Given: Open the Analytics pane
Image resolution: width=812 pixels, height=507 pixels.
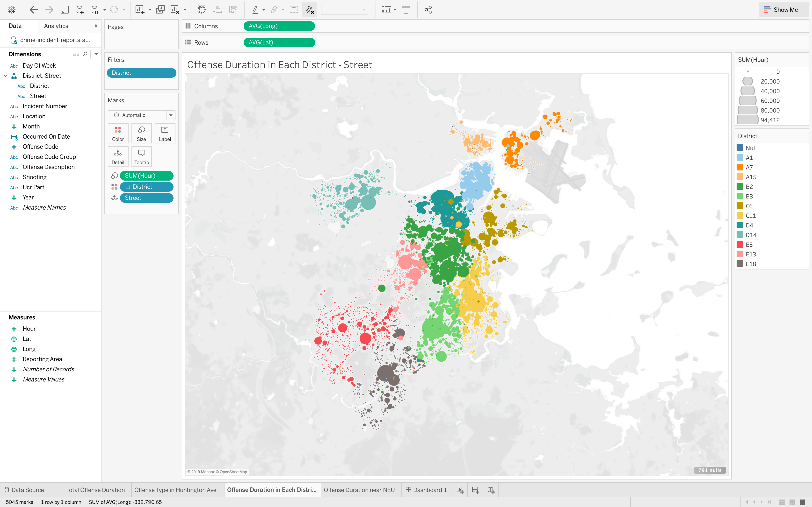Looking at the screenshot, I should pos(56,26).
